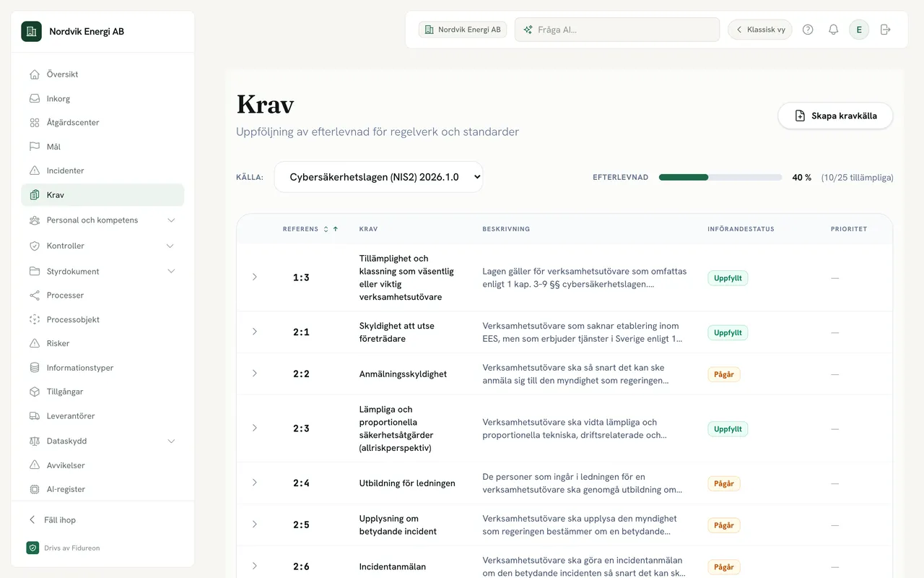924x578 pixels.
Task: Click the Uppfyllt status for row 2:3
Action: (728, 429)
